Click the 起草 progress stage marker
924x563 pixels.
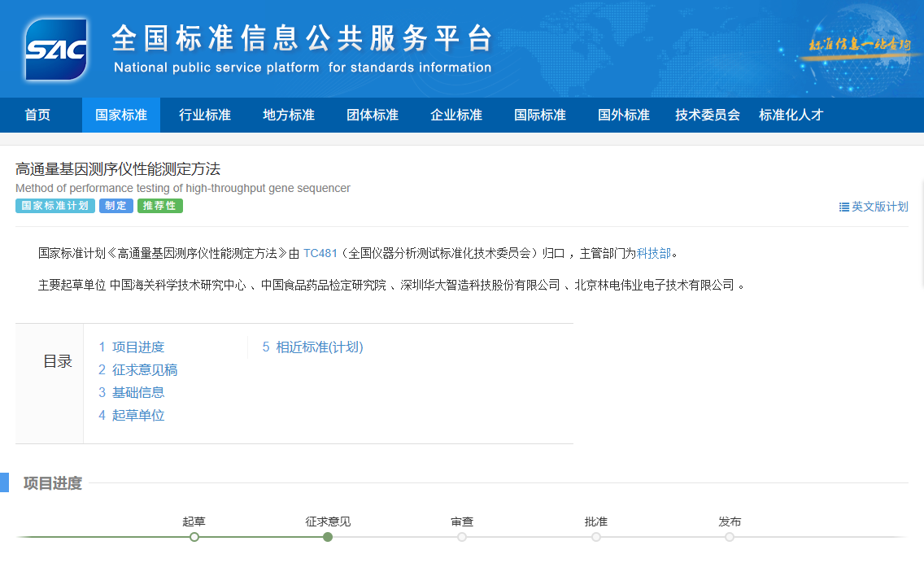pos(194,537)
